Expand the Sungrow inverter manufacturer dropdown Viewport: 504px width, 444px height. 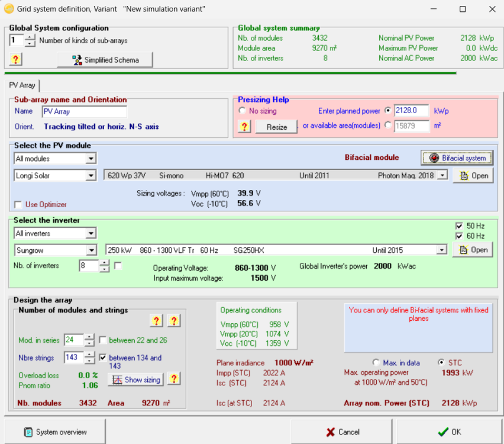(x=91, y=250)
